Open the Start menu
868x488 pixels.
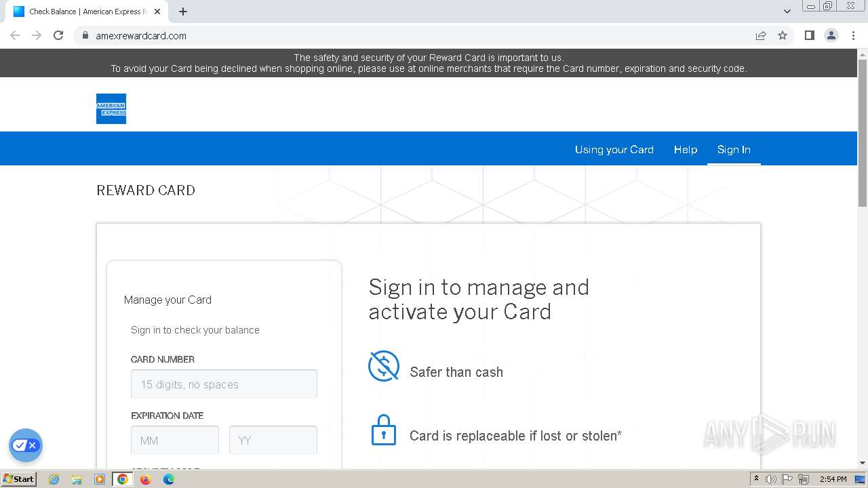[18, 479]
